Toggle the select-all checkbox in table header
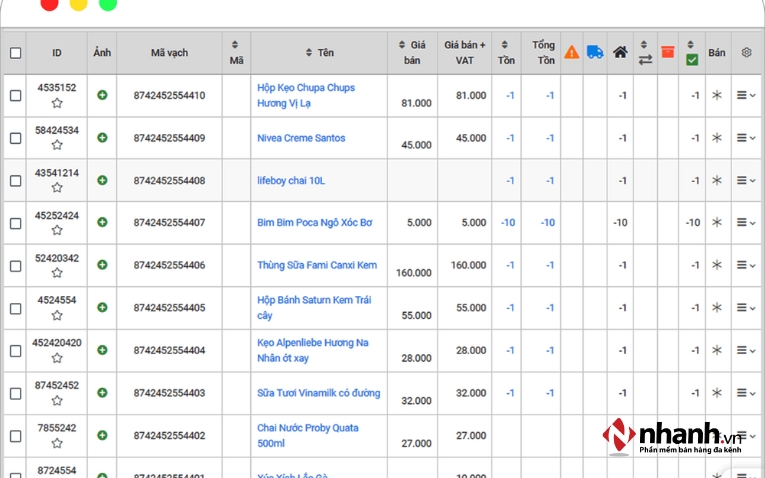 [x=15, y=53]
